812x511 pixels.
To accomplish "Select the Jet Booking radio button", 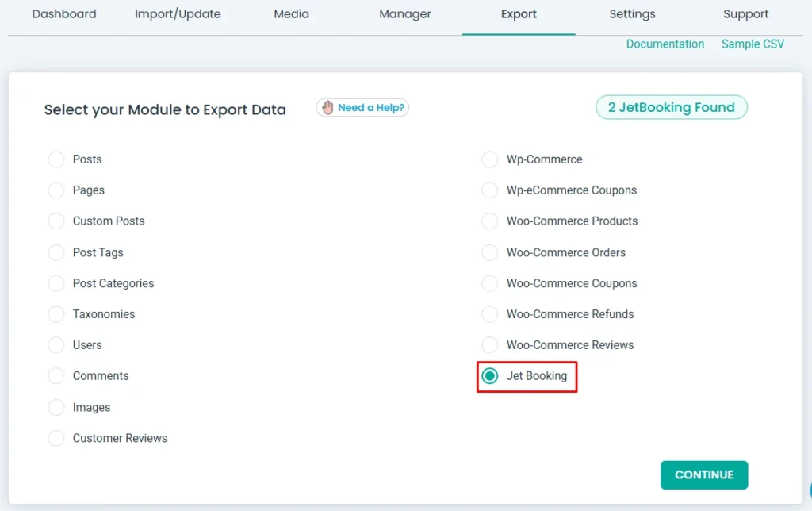I will (x=490, y=376).
